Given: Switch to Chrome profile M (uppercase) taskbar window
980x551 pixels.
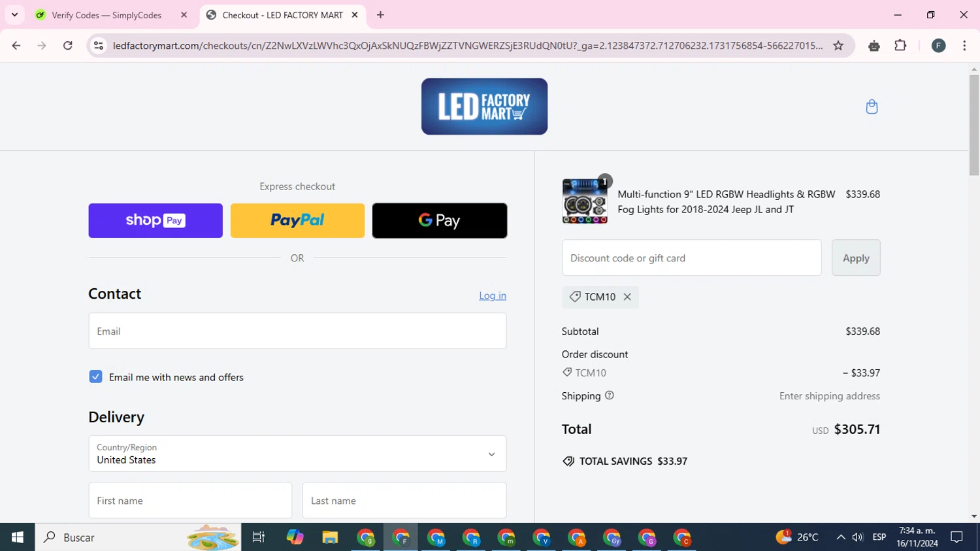Looking at the screenshot, I should [x=436, y=537].
